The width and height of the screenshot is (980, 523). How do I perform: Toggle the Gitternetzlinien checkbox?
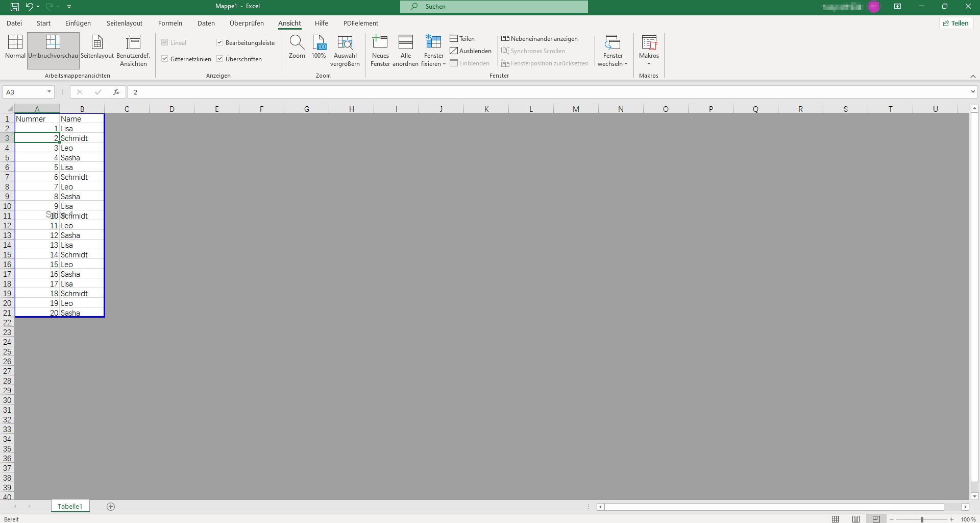pos(165,59)
